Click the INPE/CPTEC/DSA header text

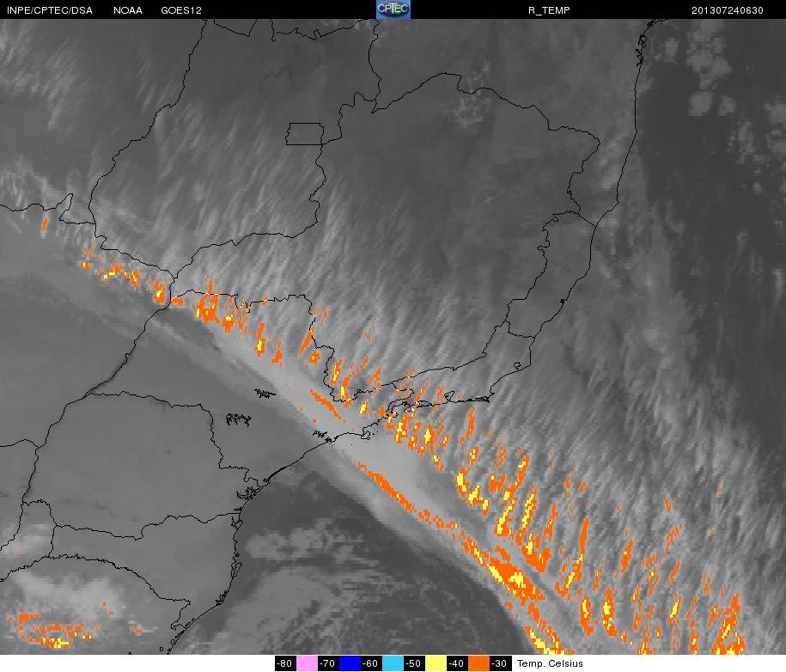50,10
